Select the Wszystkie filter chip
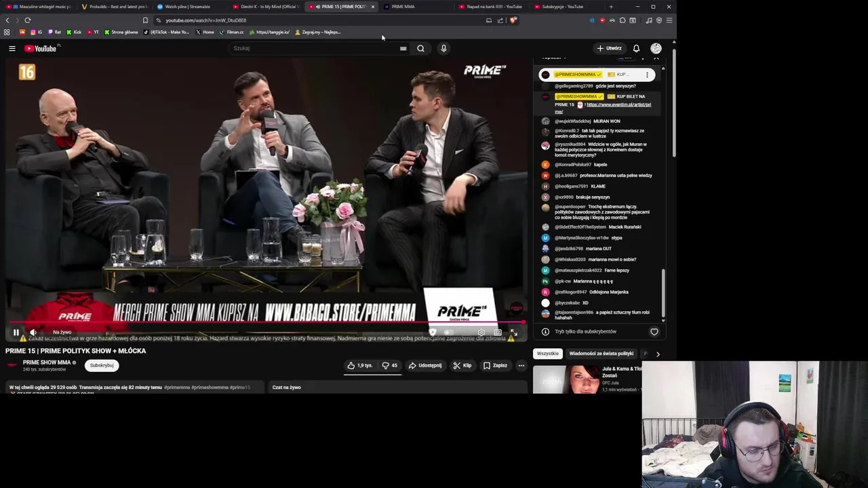This screenshot has height=488, width=868. pyautogui.click(x=547, y=353)
